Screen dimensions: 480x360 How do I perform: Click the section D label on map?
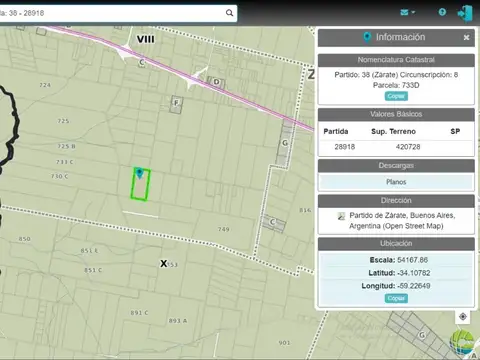pos(217,82)
